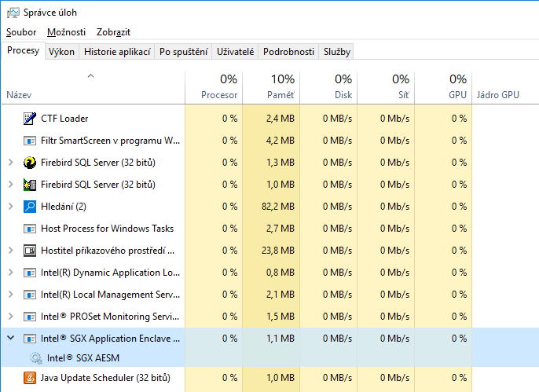Sort processes by Název column
Viewport: 539px width, 392px height.
click(20, 95)
